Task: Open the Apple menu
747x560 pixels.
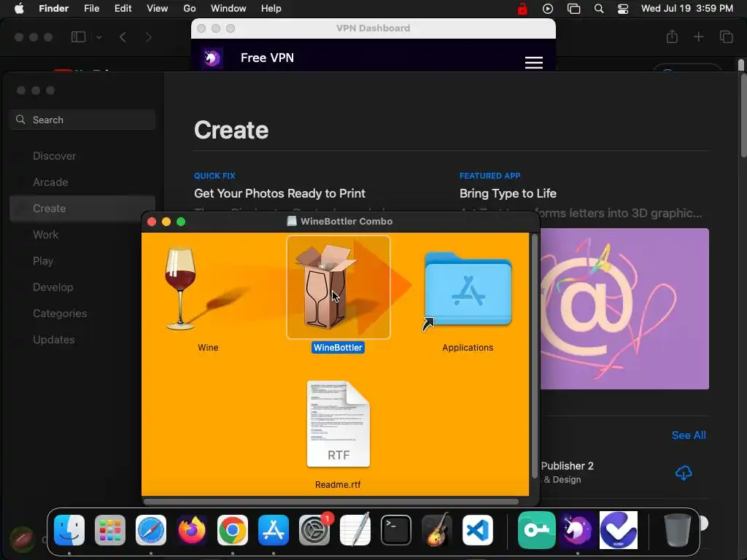Action: click(x=19, y=9)
